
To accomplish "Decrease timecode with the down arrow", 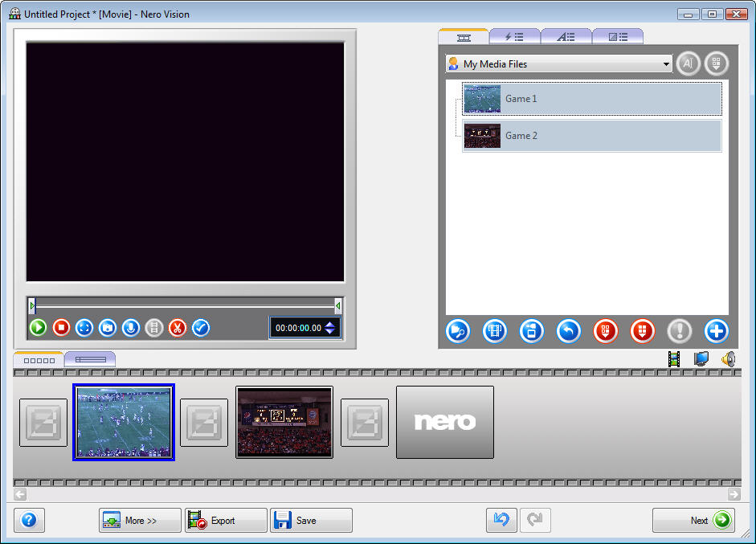I will pyautogui.click(x=329, y=331).
